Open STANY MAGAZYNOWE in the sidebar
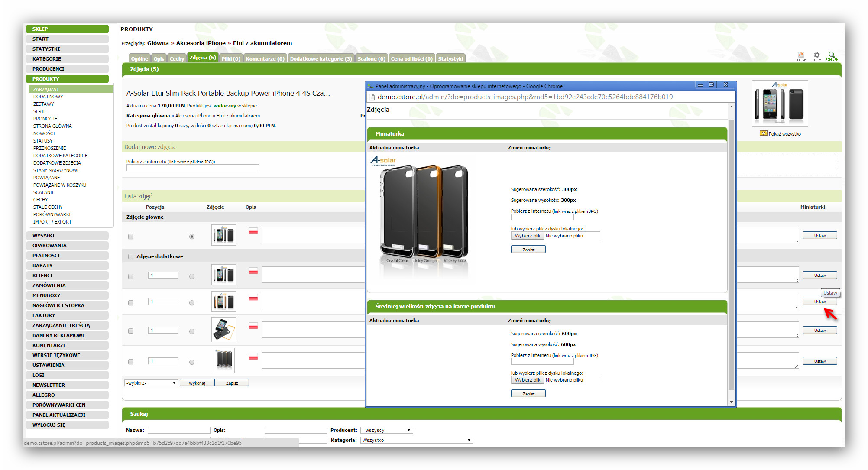The height and width of the screenshot is (470, 868). pos(56,170)
